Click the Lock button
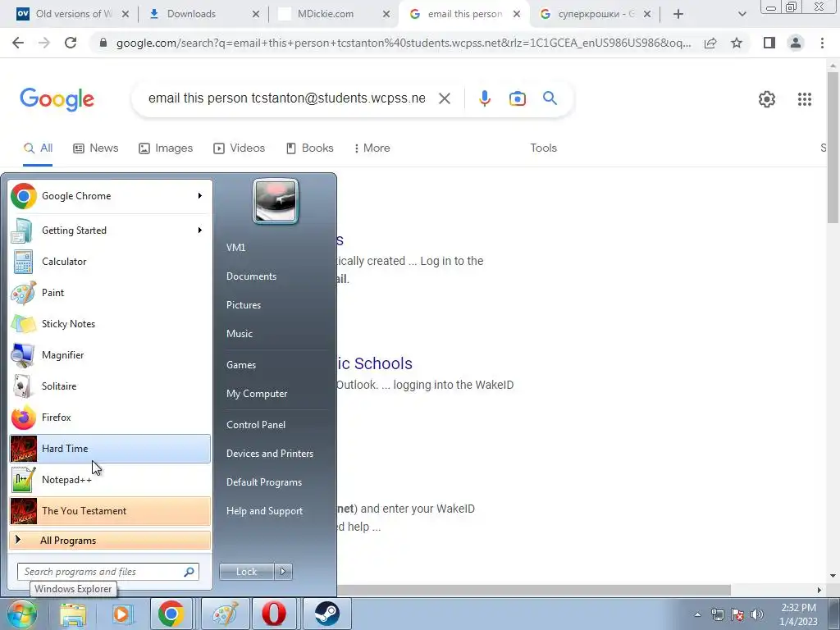The width and height of the screenshot is (840, 630). click(247, 572)
